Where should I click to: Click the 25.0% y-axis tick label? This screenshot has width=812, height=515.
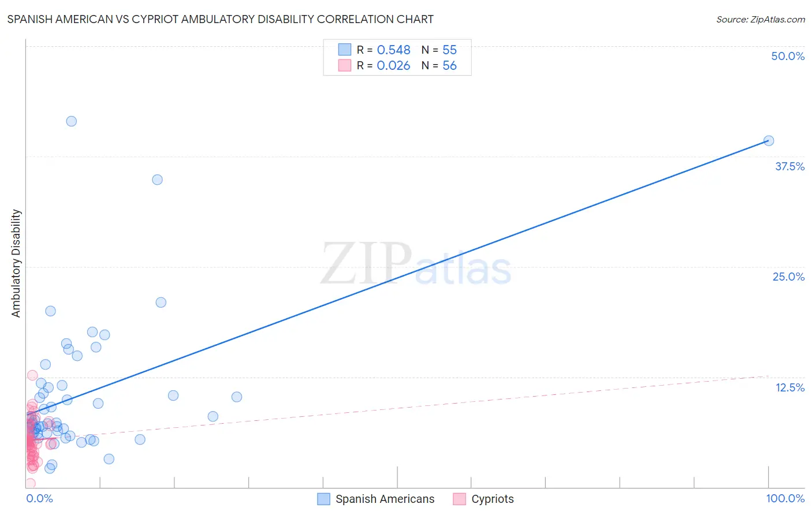click(x=788, y=277)
